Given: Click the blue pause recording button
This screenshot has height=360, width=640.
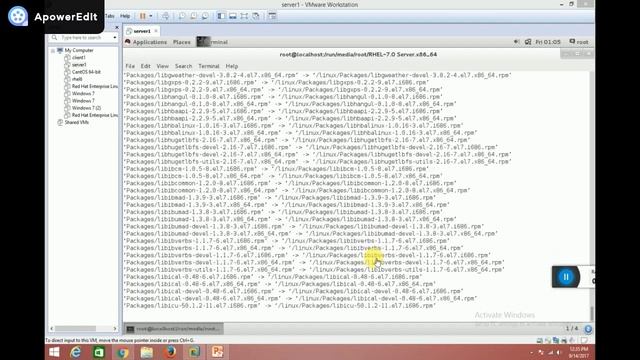Looking at the screenshot, I should point(566,277).
